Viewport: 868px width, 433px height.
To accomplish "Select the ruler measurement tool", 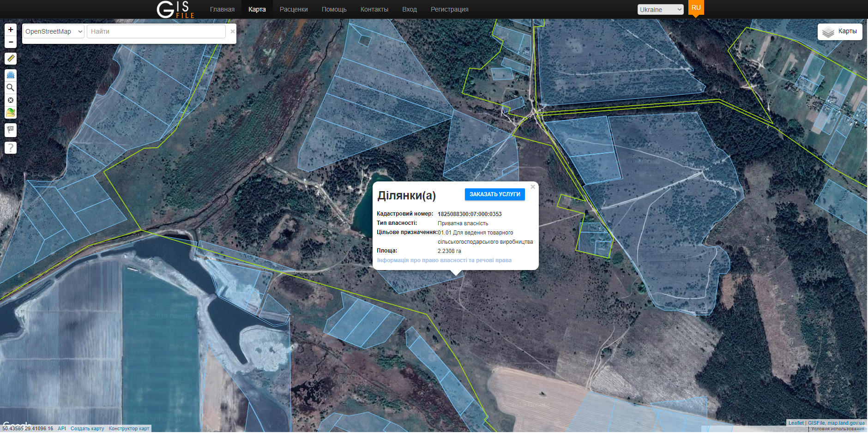I will (x=11, y=58).
